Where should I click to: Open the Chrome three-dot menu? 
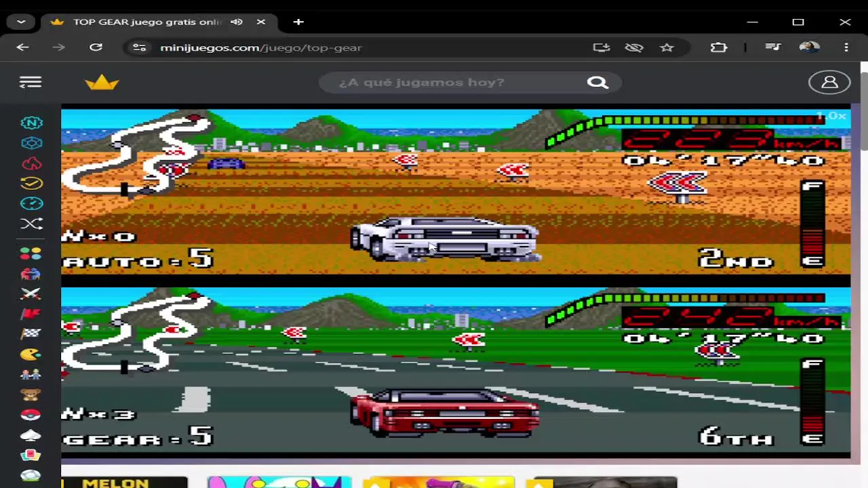click(846, 47)
